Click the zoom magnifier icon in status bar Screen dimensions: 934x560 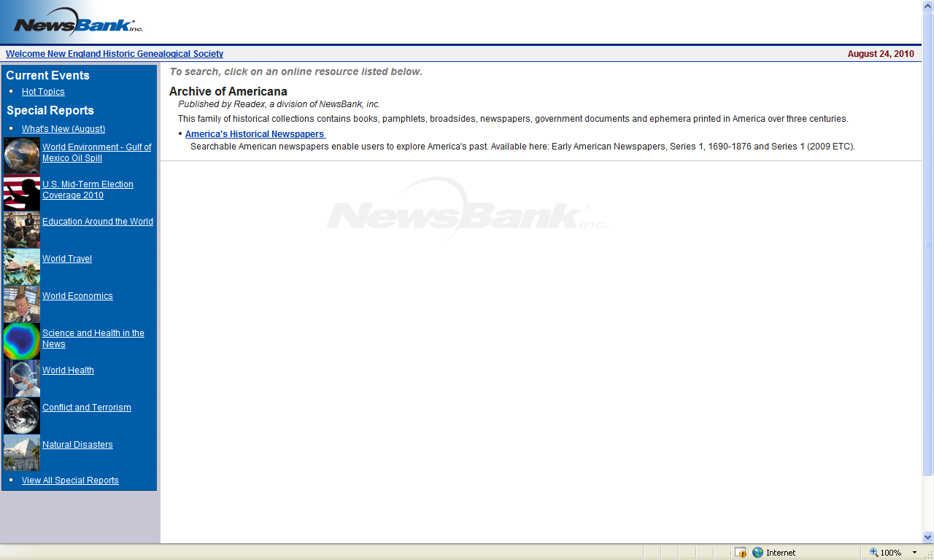[873, 553]
